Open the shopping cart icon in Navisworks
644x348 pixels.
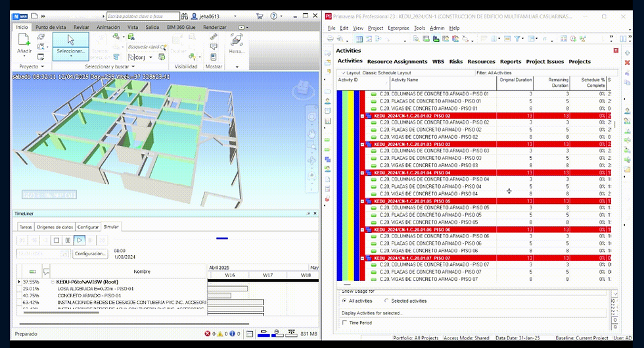pyautogui.click(x=260, y=16)
